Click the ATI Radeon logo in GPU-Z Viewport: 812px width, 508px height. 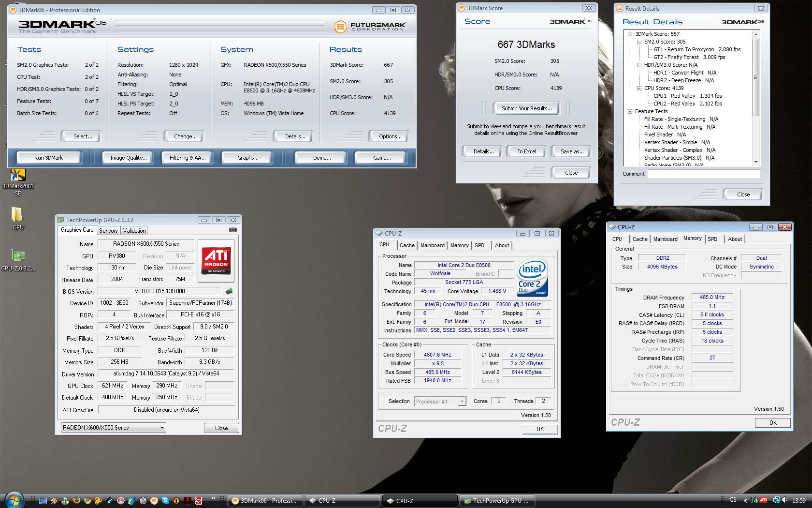[216, 261]
